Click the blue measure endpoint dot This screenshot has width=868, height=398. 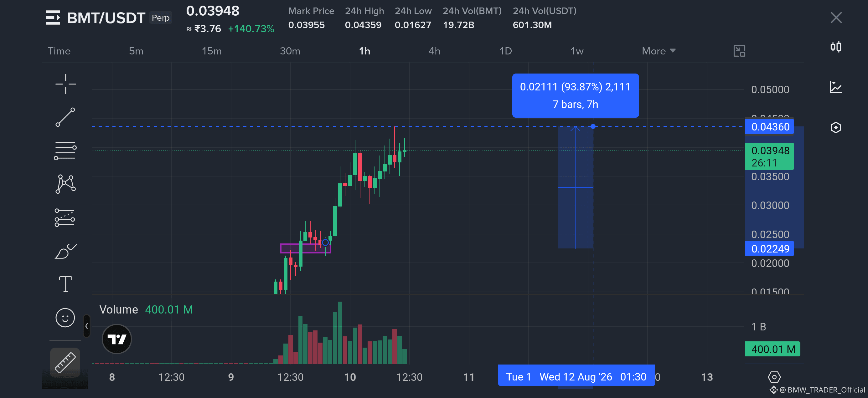(593, 126)
